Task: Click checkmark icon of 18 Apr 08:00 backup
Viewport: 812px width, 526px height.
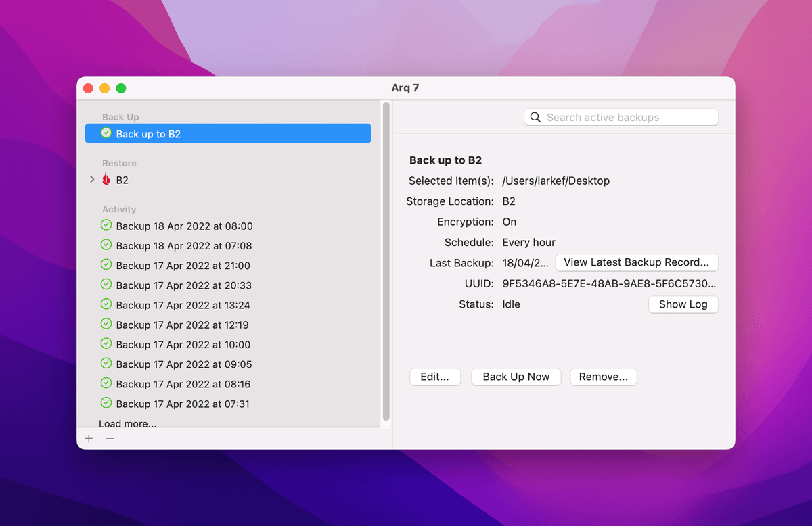Action: 106,226
